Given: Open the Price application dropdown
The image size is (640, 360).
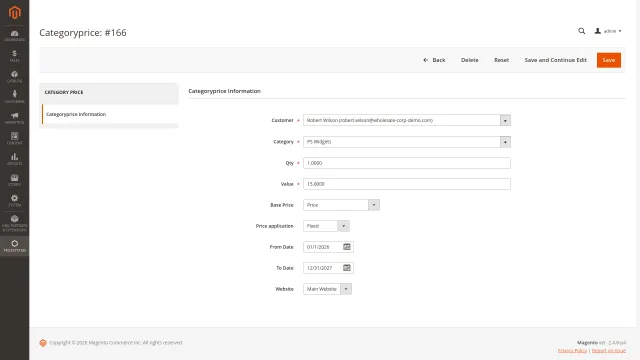Looking at the screenshot, I should coord(326,226).
